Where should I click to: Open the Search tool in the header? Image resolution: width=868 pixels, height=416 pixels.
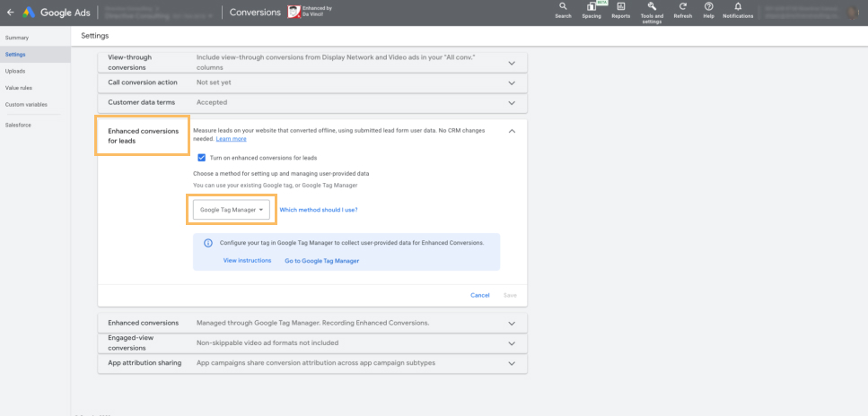click(x=563, y=10)
